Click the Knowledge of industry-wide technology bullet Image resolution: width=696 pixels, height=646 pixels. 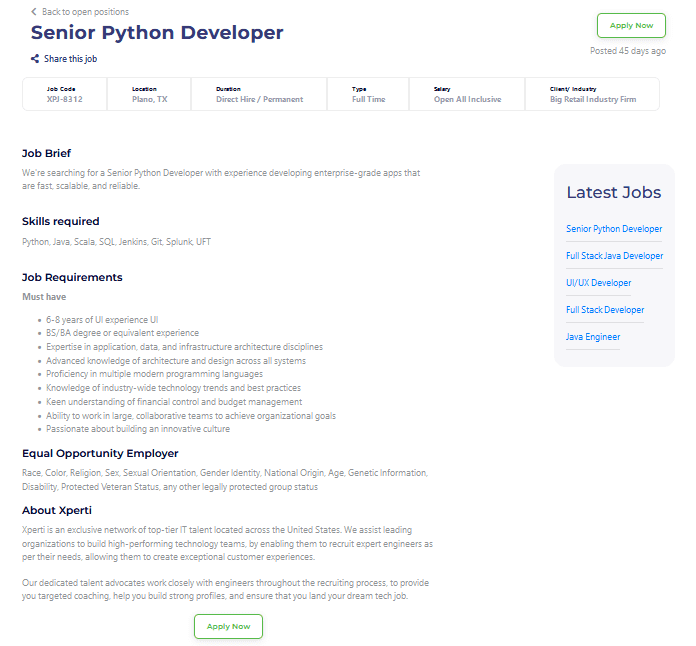174,388
